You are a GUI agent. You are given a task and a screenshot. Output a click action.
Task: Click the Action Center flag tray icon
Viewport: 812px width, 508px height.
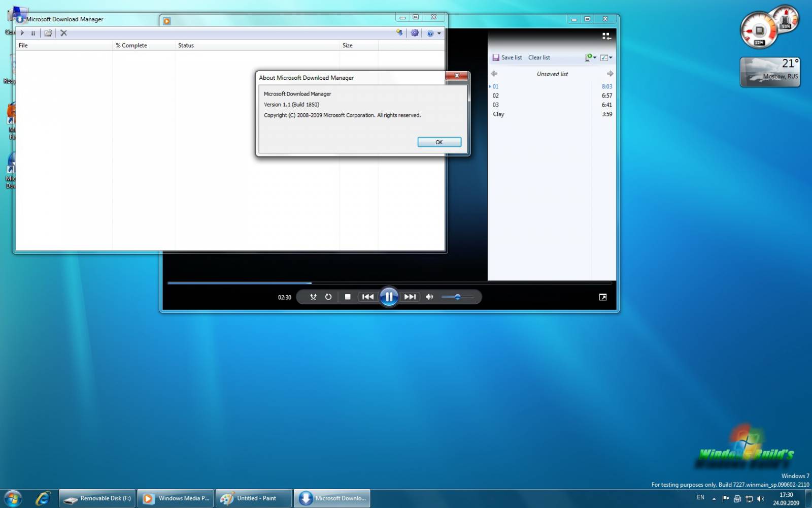click(726, 499)
